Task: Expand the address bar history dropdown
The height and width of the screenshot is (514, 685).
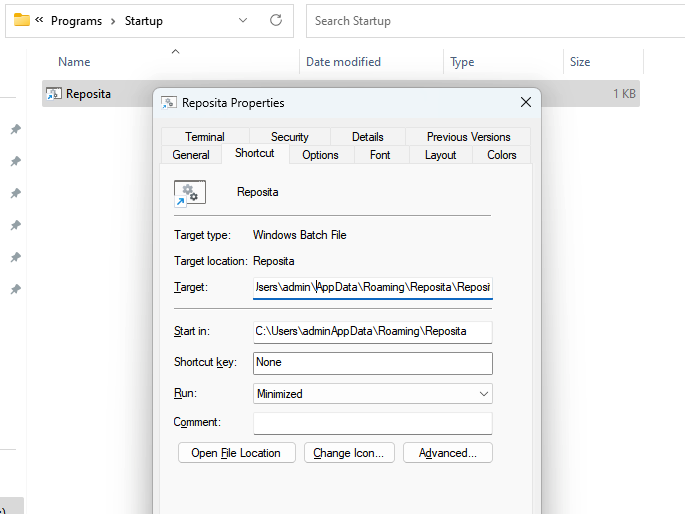Action: pos(243,20)
